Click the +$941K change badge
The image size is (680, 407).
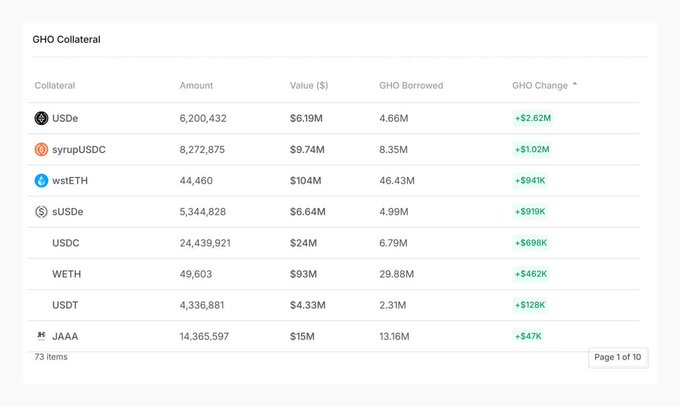pyautogui.click(x=530, y=181)
